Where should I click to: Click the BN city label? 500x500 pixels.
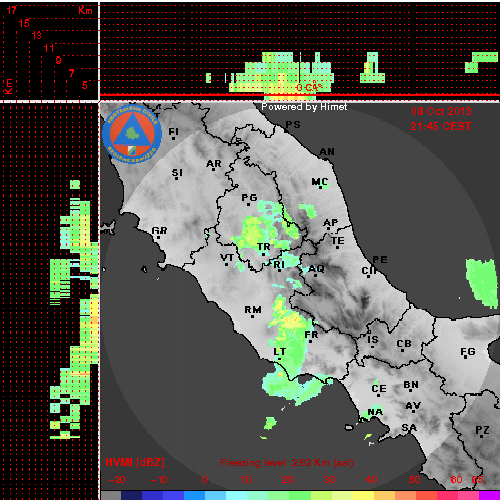coord(411,385)
